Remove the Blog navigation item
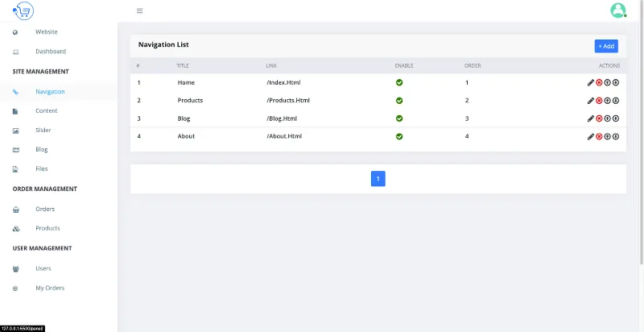The height and width of the screenshot is (332, 644). pos(599,118)
